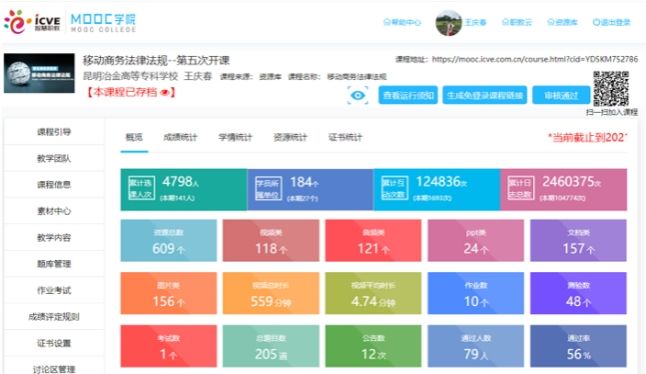The image size is (646, 374).
Task: Switch to the 证书统计 tab
Action: pos(345,137)
